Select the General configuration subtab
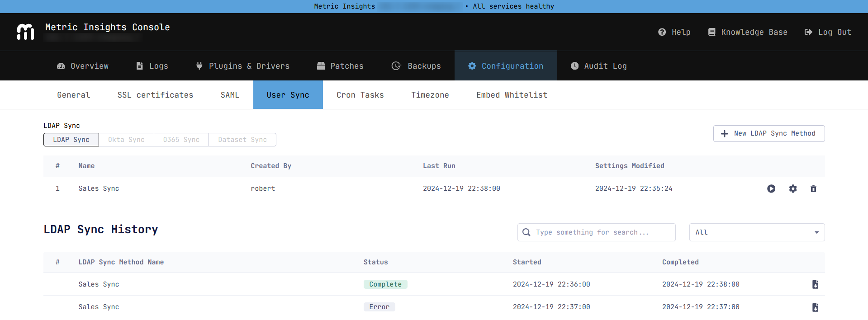This screenshot has height=320, width=868. pyautogui.click(x=73, y=95)
